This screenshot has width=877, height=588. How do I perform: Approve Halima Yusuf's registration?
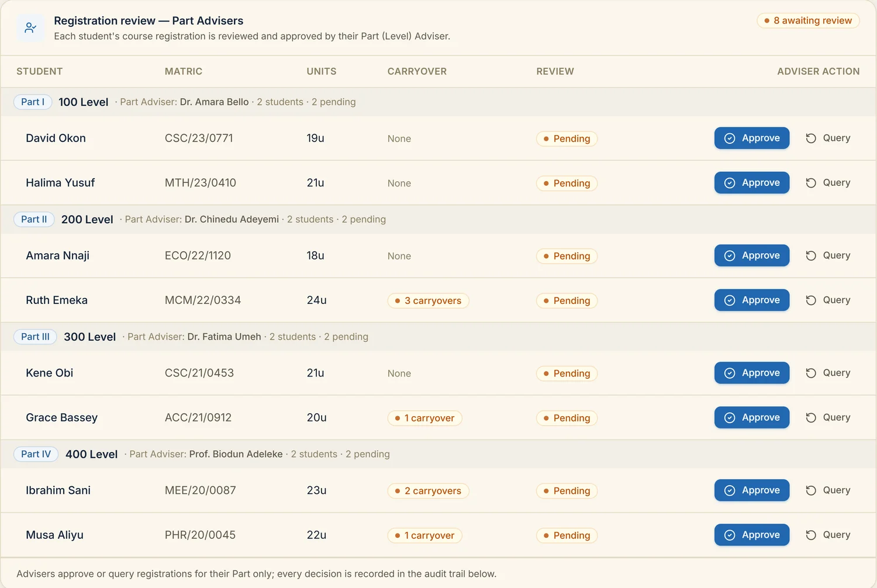(x=752, y=182)
